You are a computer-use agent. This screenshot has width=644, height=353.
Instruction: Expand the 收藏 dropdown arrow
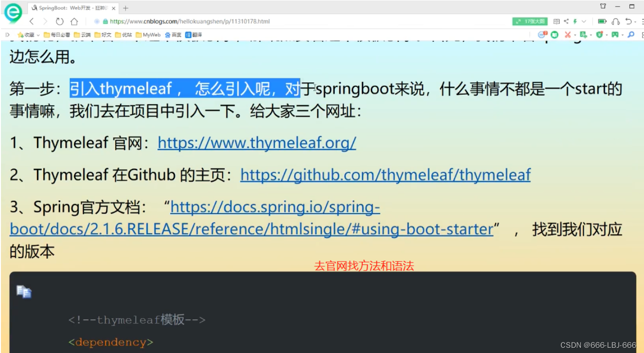pyautogui.click(x=38, y=35)
